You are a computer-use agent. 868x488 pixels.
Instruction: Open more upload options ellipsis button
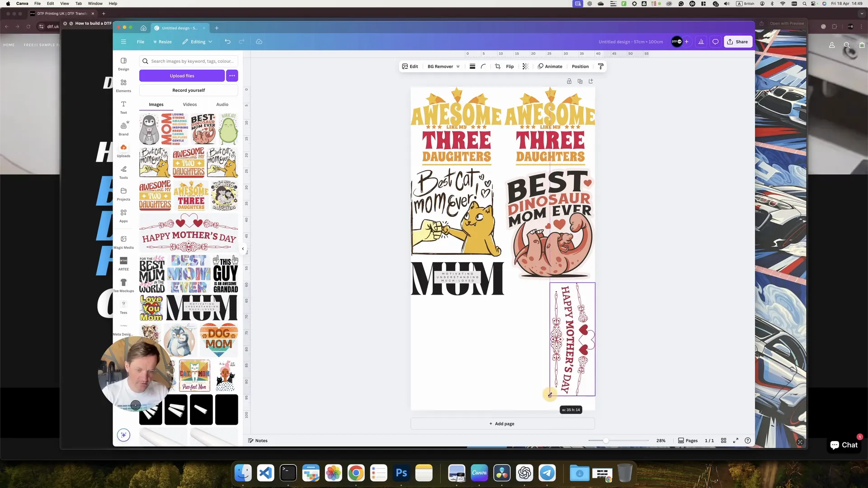pos(232,75)
